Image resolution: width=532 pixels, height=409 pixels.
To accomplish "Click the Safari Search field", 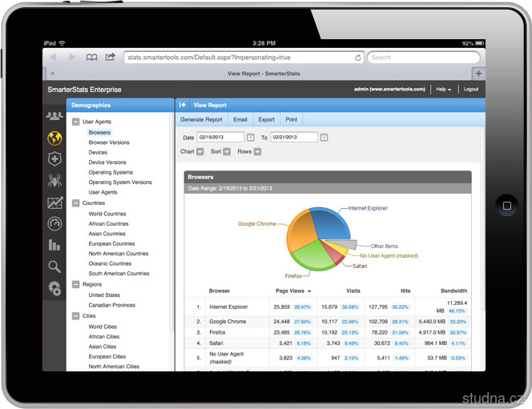I will [x=424, y=58].
